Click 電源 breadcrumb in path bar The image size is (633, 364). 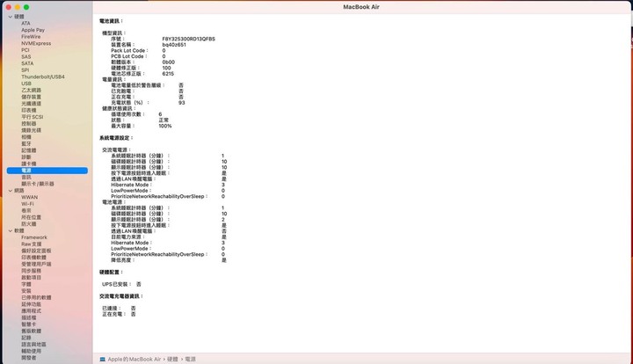(191, 359)
